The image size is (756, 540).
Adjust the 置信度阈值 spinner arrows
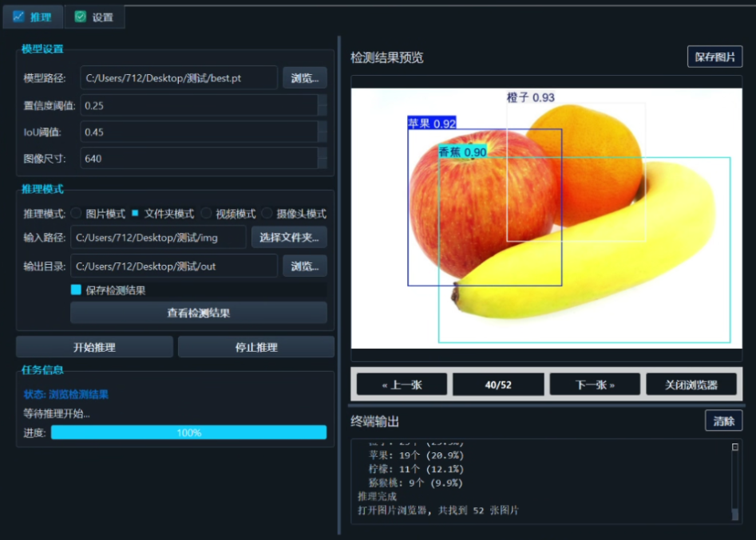click(x=323, y=105)
